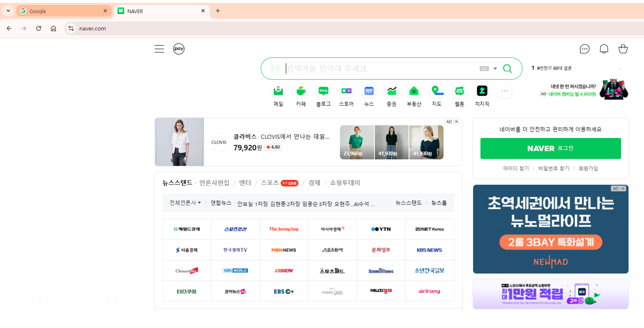
Task: Open the 41,930원 black top product thumbnail
Action: point(392,142)
